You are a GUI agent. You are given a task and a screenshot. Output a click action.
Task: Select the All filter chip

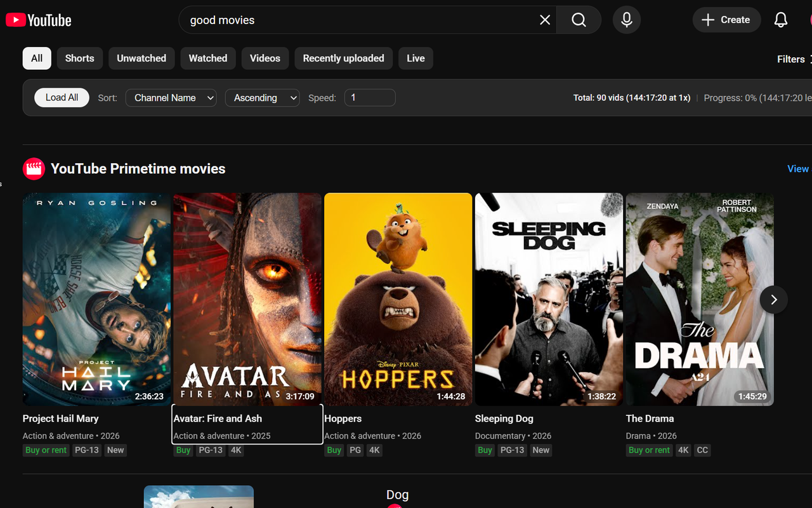(37, 58)
